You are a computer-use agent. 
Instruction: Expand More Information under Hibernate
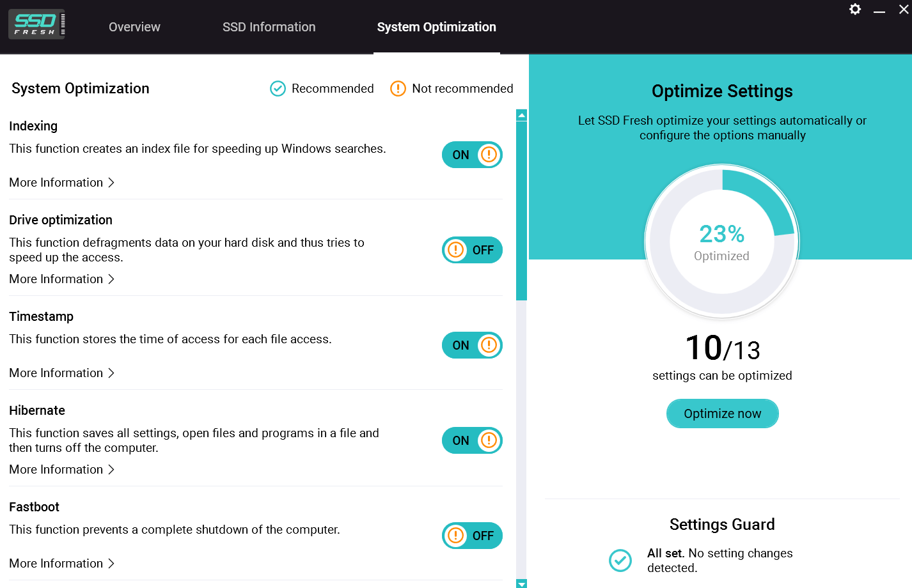point(61,469)
